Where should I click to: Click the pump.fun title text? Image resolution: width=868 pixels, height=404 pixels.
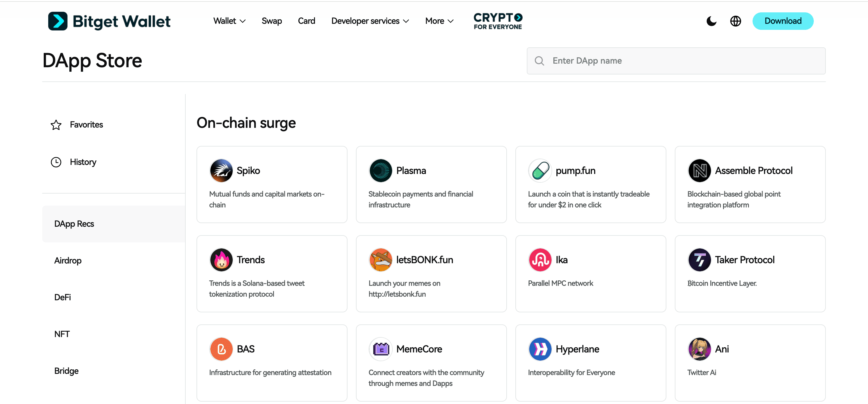click(x=575, y=171)
